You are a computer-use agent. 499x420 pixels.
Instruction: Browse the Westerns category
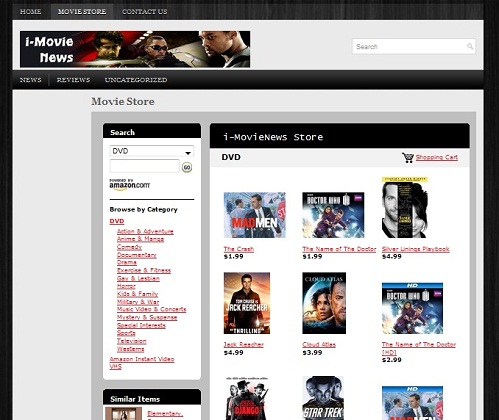131,349
